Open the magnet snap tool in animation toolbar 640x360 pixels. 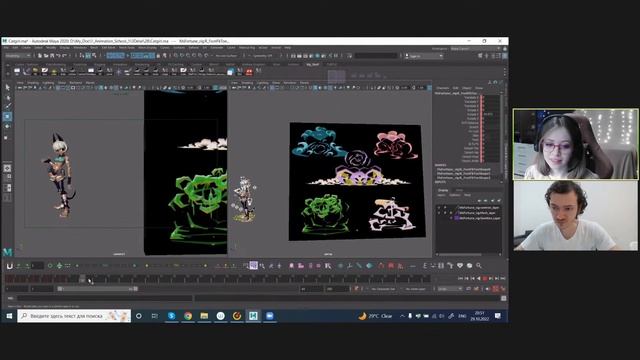coord(9,266)
